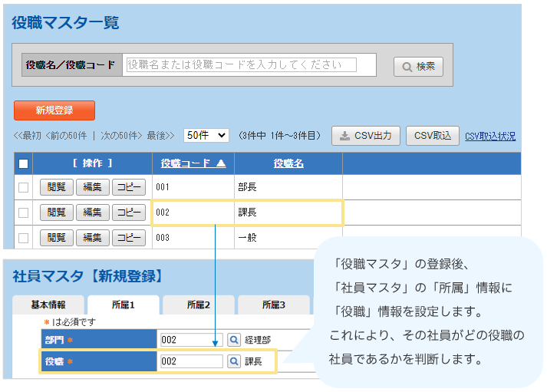Switch to the 基本情報 tab
The width and height of the screenshot is (547, 392).
(48, 305)
